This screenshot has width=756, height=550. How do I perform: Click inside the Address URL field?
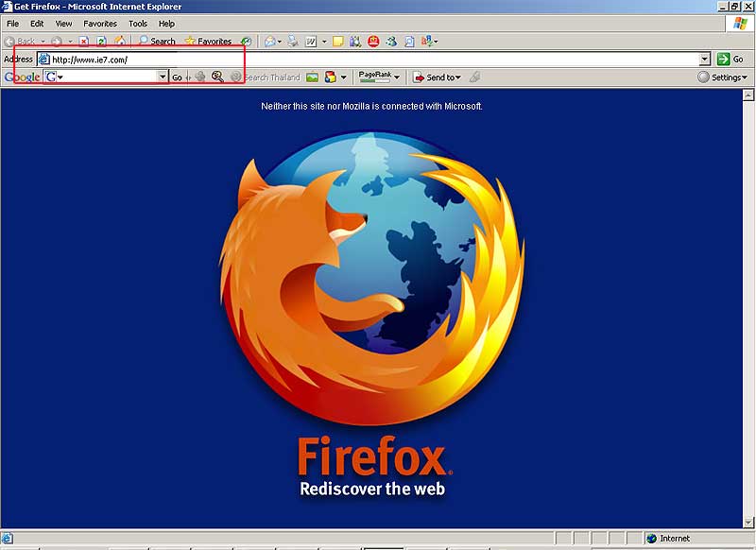click(369, 60)
